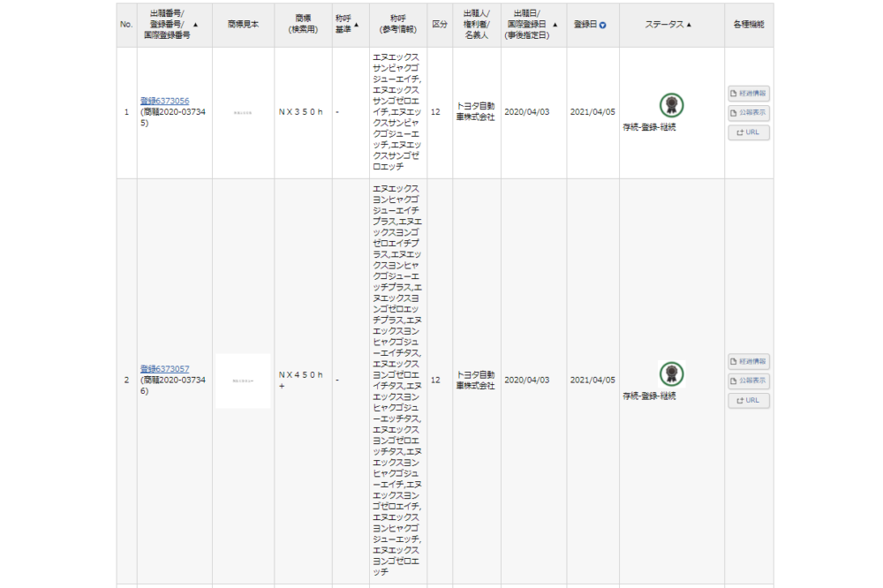Click the '出願人/権利者/名義人' column header

coord(477,25)
